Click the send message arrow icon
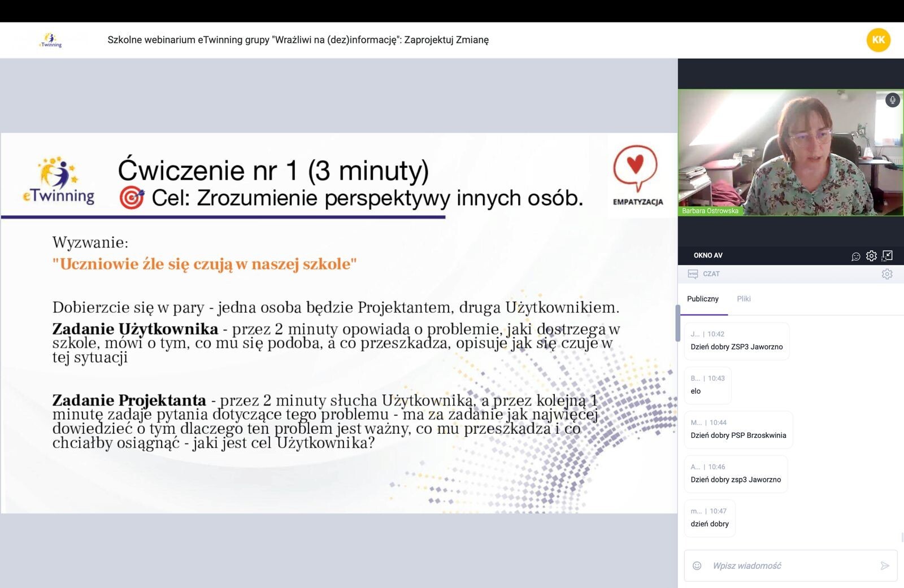Image resolution: width=904 pixels, height=588 pixels. click(884, 565)
